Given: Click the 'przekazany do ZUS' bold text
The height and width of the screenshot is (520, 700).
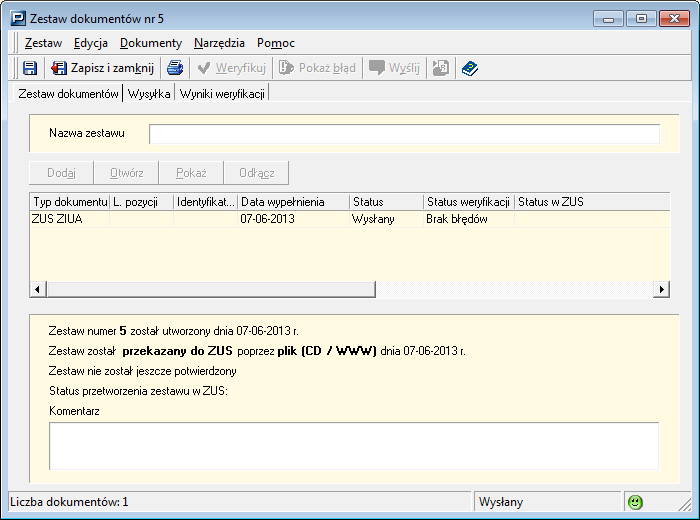Looking at the screenshot, I should click(x=177, y=351).
